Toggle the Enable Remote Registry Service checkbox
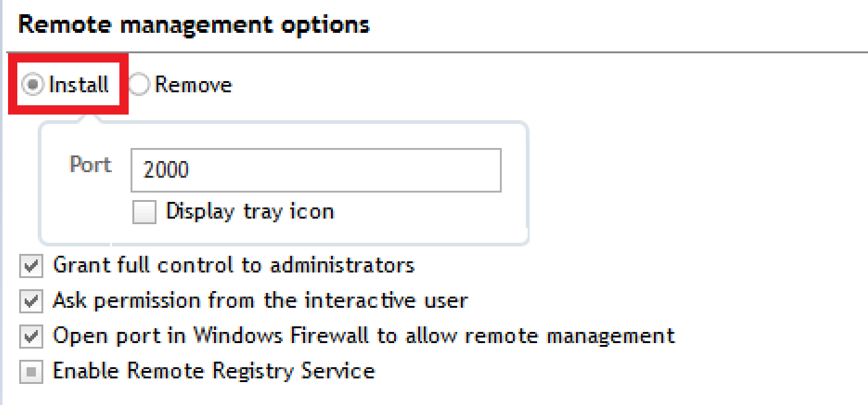Screen dimensions: 868x405 point(31,373)
